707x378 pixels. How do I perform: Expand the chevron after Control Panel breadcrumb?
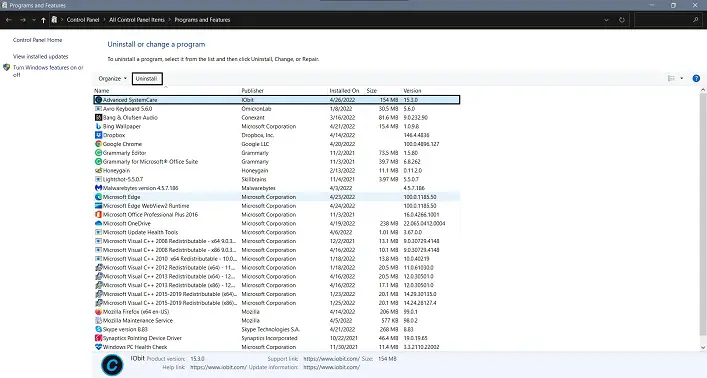(x=104, y=20)
